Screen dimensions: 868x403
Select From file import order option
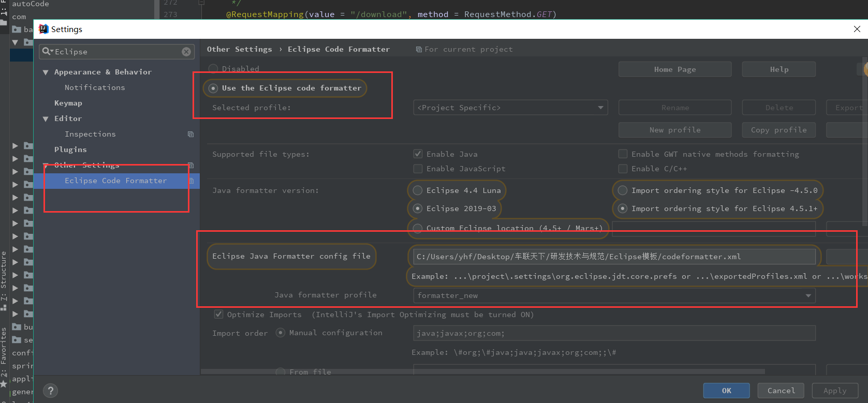pos(281,372)
